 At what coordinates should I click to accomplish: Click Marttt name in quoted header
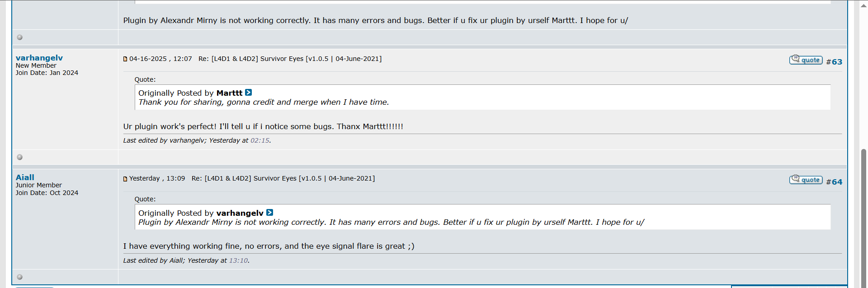point(229,93)
